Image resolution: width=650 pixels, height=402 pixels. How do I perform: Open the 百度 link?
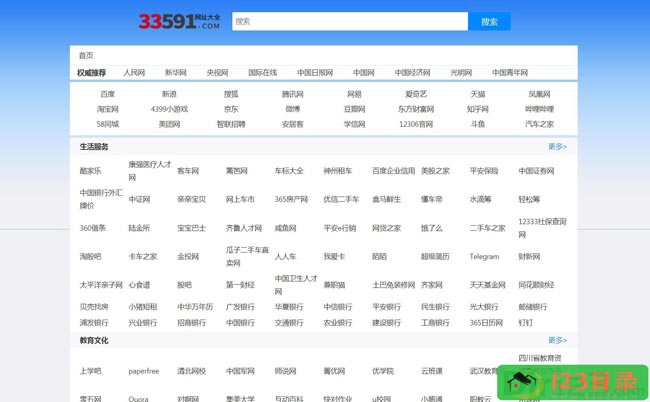point(107,94)
